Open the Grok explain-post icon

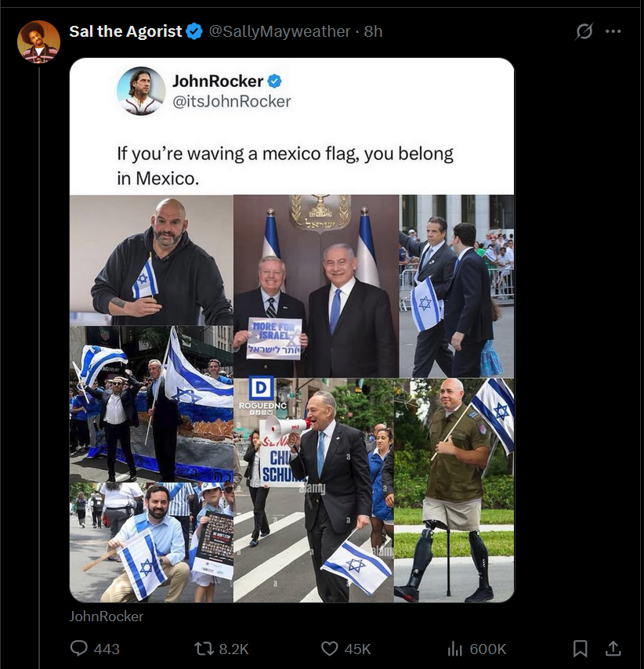coord(584,31)
